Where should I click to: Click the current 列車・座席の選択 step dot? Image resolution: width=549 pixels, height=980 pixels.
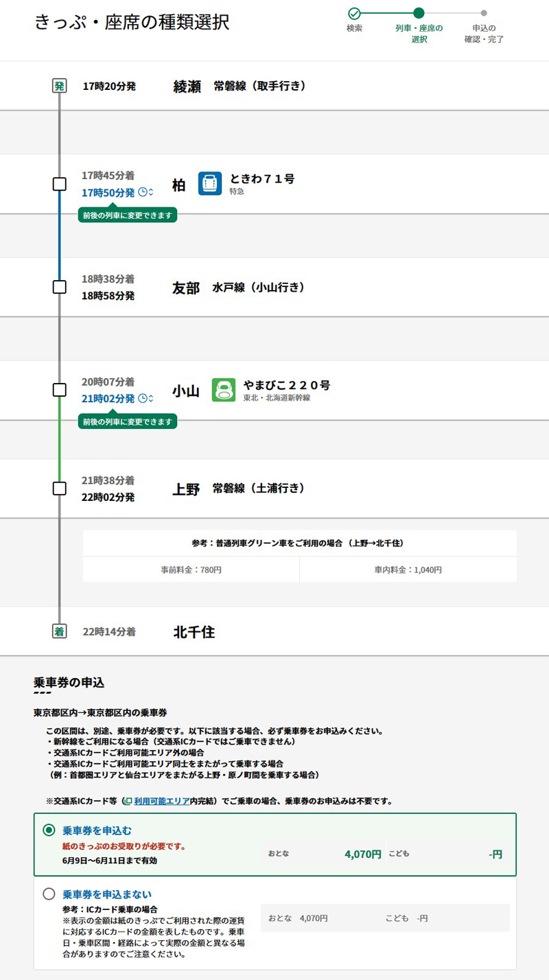pos(419,13)
